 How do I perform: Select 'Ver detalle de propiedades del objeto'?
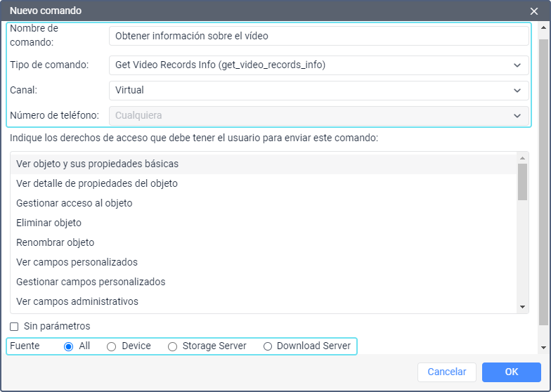pos(97,183)
